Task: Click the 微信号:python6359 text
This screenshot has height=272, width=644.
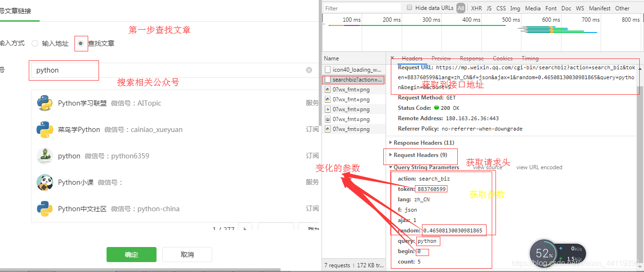Action: coord(117,156)
